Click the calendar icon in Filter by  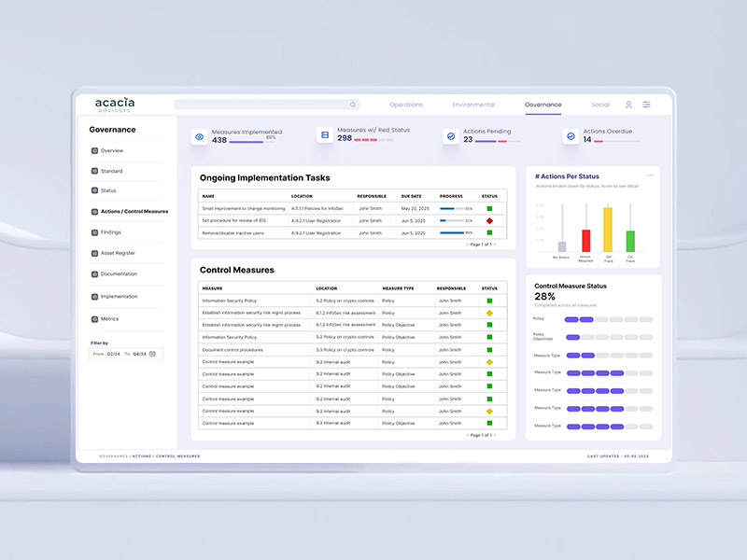tap(155, 354)
